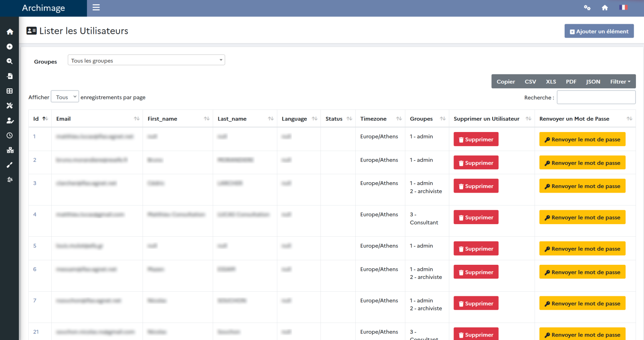Export table as XLS

[x=551, y=81]
